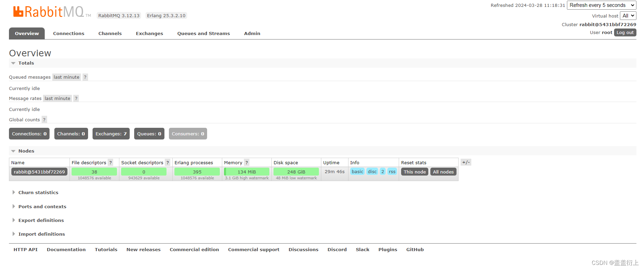
Task: Click the Disk space 248 GiB bar
Action: point(296,172)
